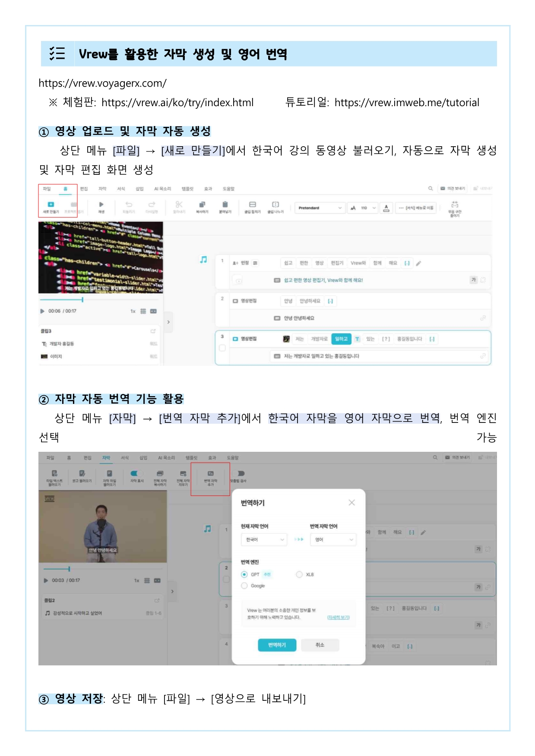Open the vrew.imweb.me tutorial URL

406,103
